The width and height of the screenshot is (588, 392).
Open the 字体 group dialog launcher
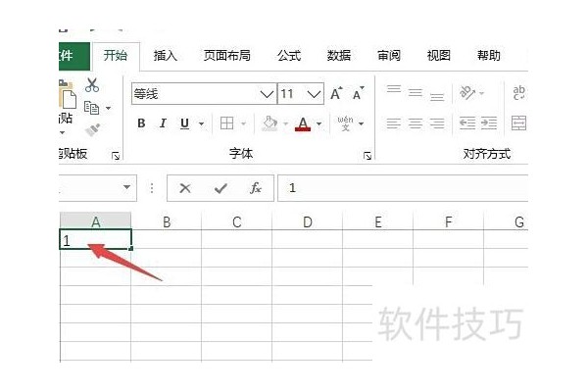tap(367, 156)
